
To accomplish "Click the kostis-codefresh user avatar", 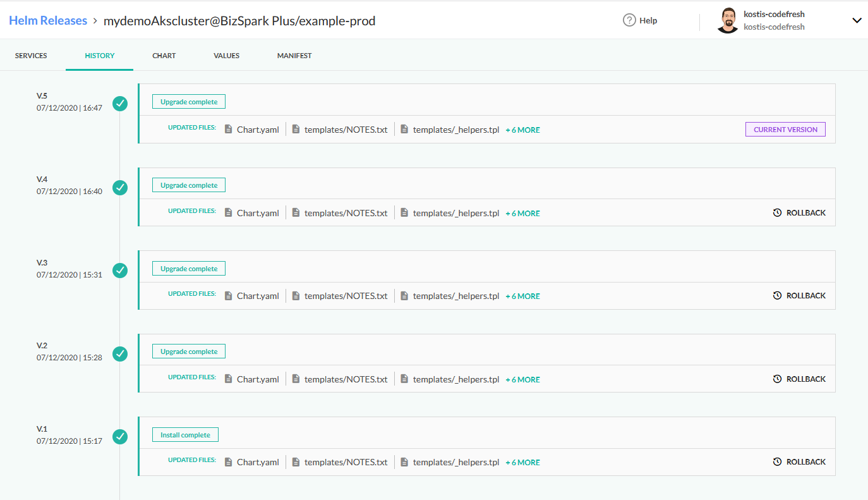I will [x=728, y=21].
